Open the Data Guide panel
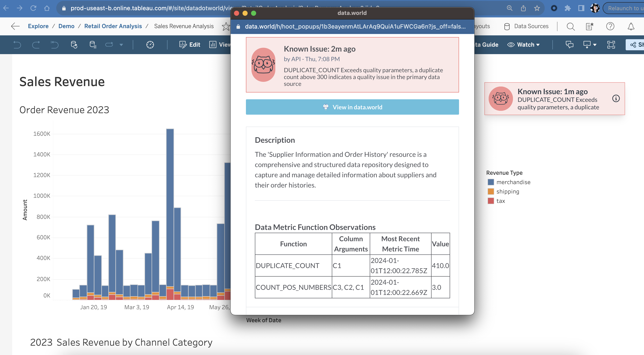The height and width of the screenshot is (355, 644). coord(487,45)
